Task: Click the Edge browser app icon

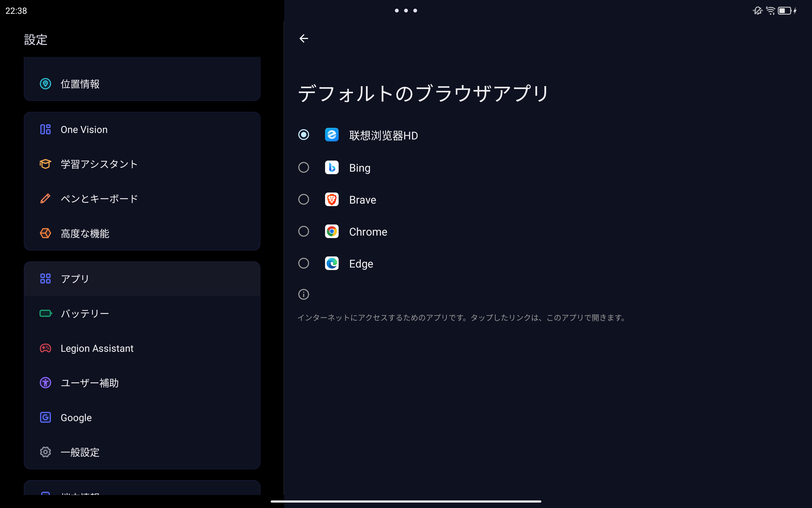Action: 332,263
